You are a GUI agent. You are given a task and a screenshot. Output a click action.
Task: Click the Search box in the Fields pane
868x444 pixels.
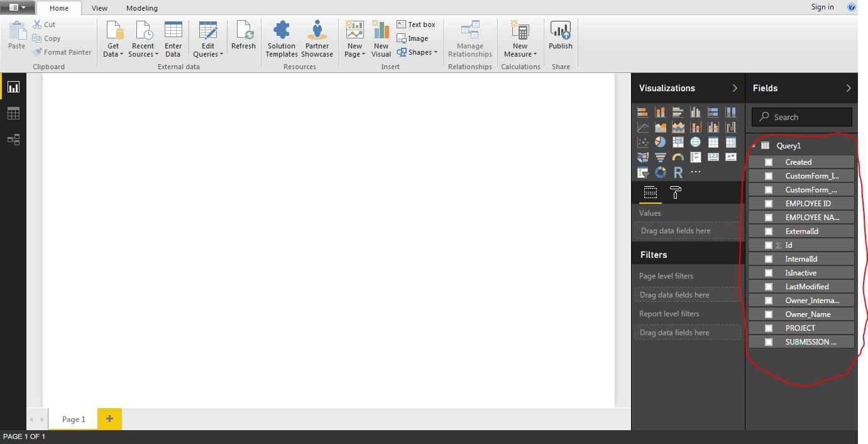tap(801, 117)
